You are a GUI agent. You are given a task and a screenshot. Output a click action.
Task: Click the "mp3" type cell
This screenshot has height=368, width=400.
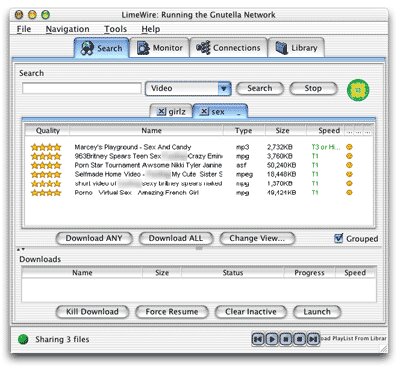[x=242, y=147]
